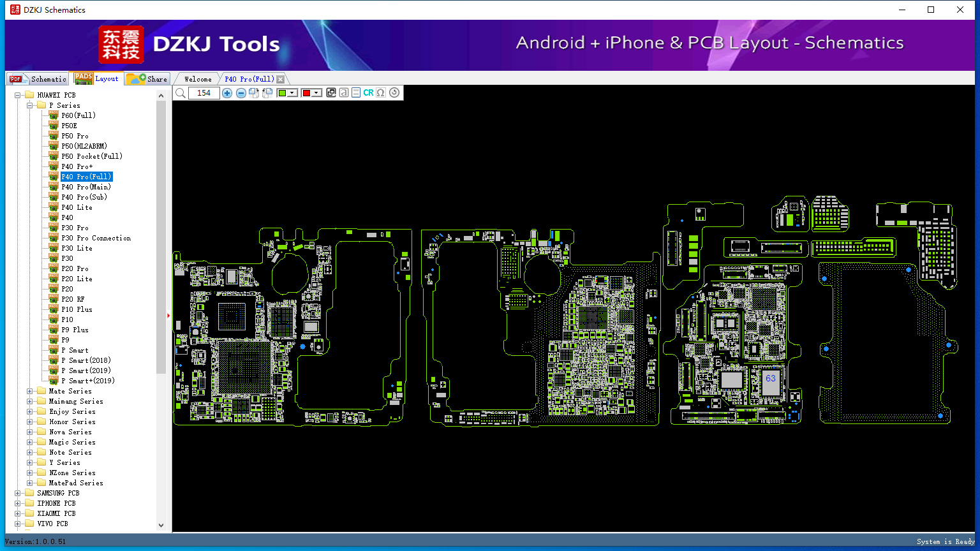Image resolution: width=980 pixels, height=551 pixels.
Task: Click the folder icon beside Mate Series
Action: tap(41, 391)
